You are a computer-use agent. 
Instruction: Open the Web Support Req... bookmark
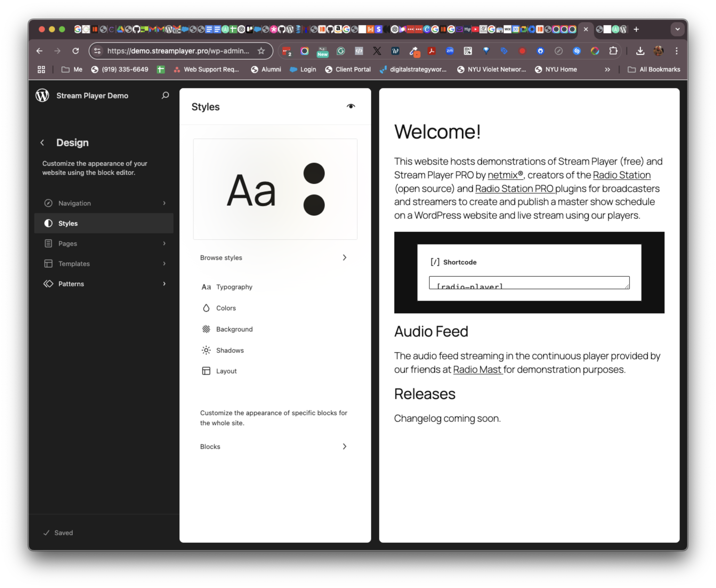point(206,70)
